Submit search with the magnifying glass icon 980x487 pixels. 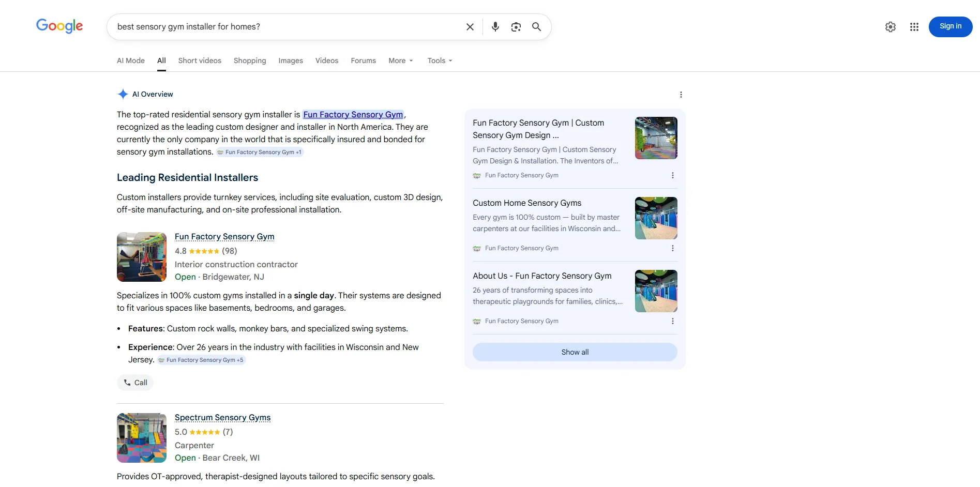(x=537, y=27)
